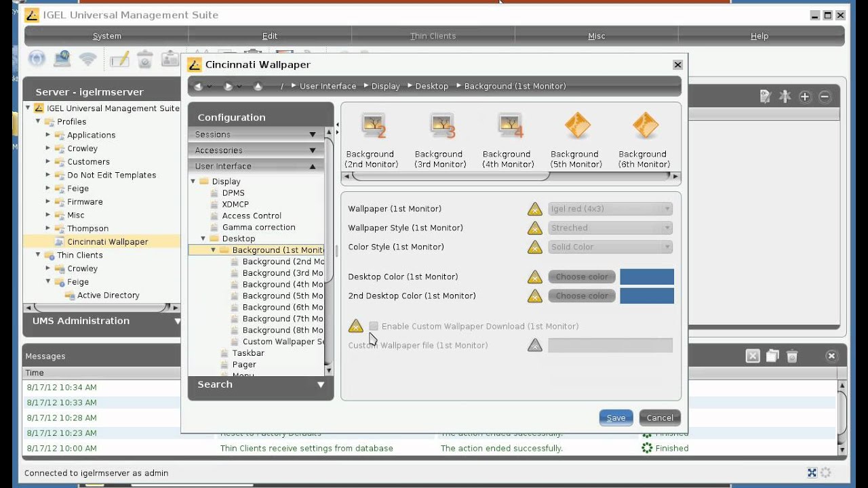Viewport: 868px width, 488px height.
Task: Open Wallpaper (1st Monitor) dropdown
Action: point(610,209)
